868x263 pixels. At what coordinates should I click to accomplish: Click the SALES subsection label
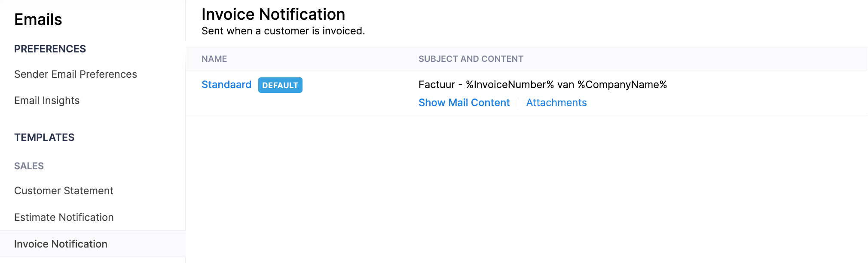click(x=29, y=166)
